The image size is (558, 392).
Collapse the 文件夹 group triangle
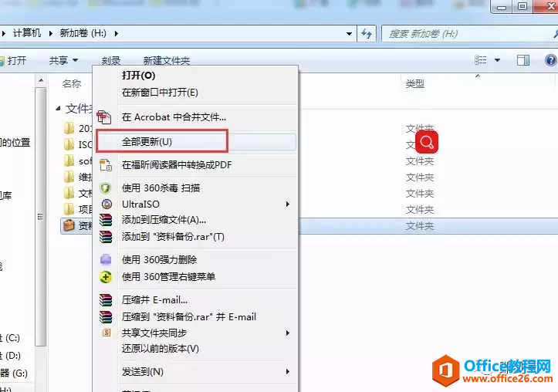click(x=58, y=109)
